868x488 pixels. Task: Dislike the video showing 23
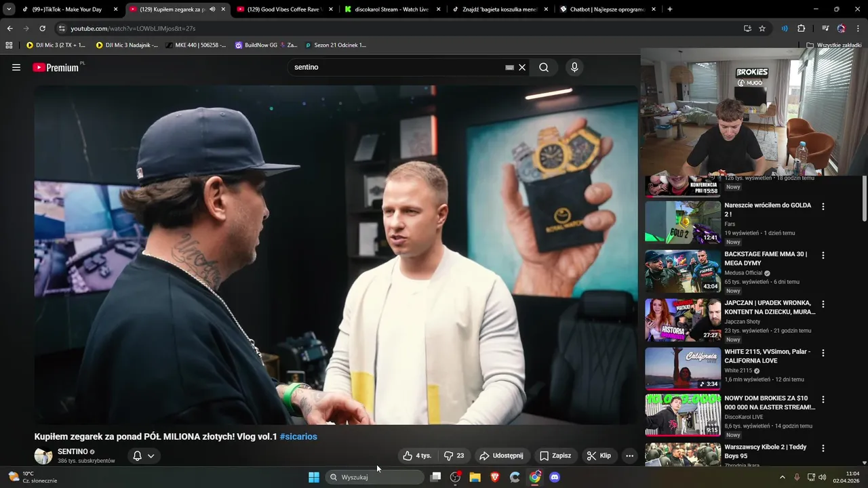coord(454,455)
